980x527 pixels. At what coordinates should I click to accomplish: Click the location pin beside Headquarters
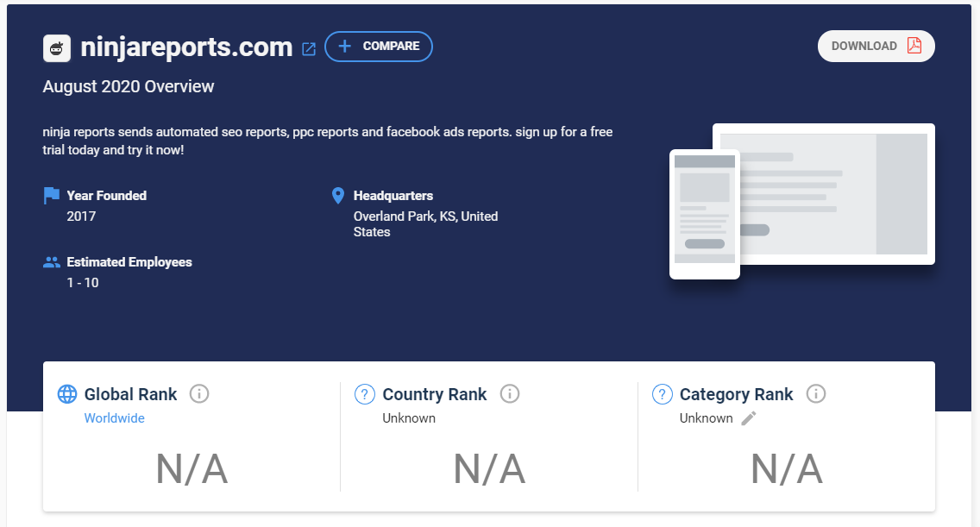tap(337, 195)
